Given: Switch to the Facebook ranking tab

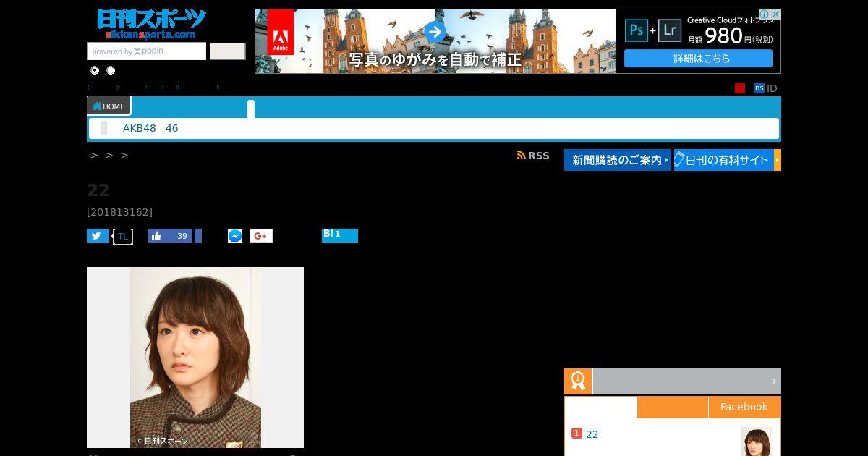Looking at the screenshot, I should pos(744,407).
